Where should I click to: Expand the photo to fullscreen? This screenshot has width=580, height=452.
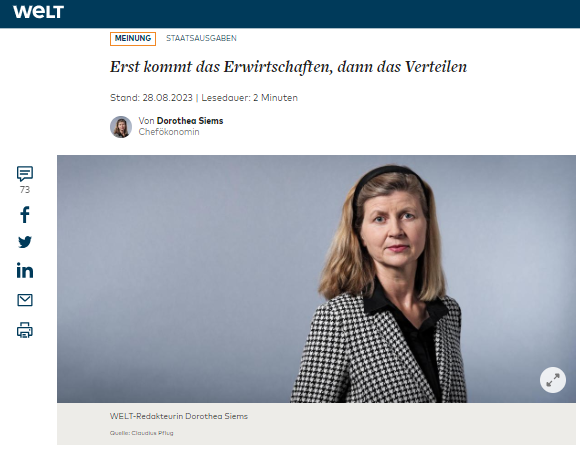553,380
